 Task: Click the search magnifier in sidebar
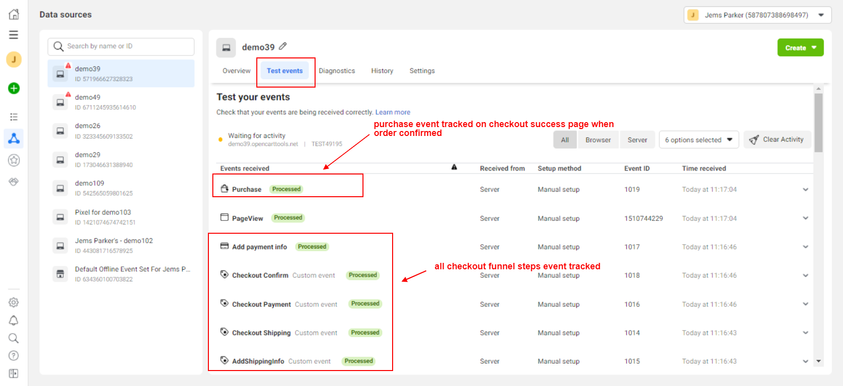coord(14,338)
